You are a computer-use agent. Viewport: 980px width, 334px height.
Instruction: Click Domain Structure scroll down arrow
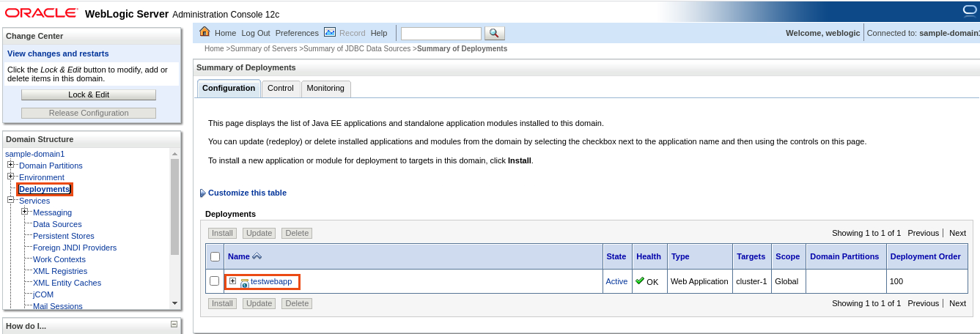pos(174,303)
